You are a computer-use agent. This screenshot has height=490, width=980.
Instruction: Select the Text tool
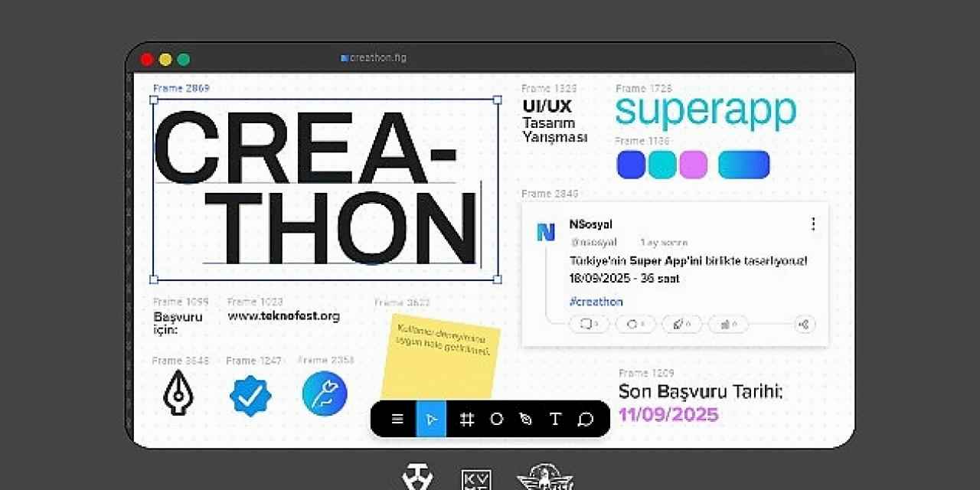click(555, 419)
